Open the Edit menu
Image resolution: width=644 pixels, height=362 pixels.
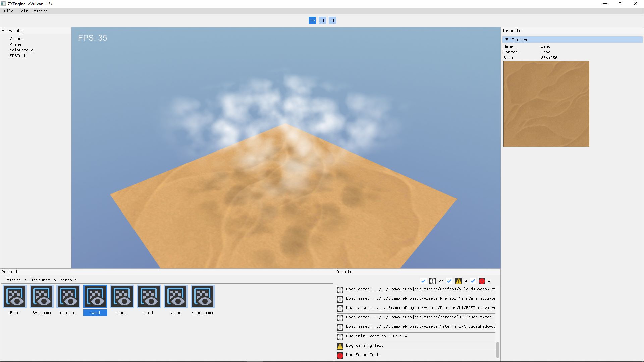[23, 11]
